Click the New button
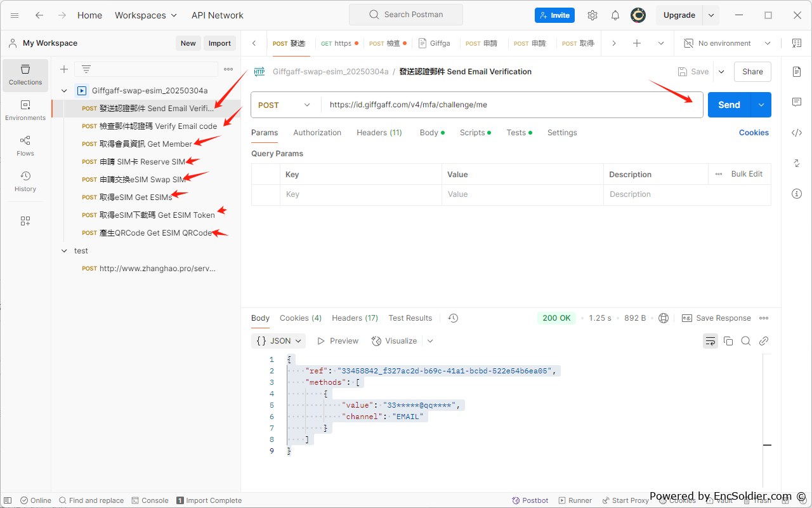Viewport: 812px width, 508px height. coord(188,43)
